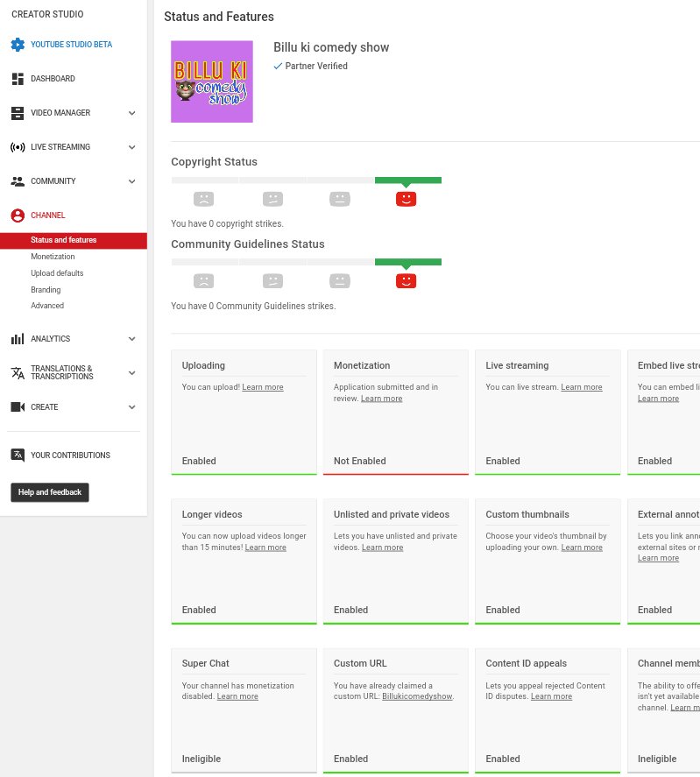Click the Analytics bar chart icon
The image size is (700, 777).
pos(18,339)
